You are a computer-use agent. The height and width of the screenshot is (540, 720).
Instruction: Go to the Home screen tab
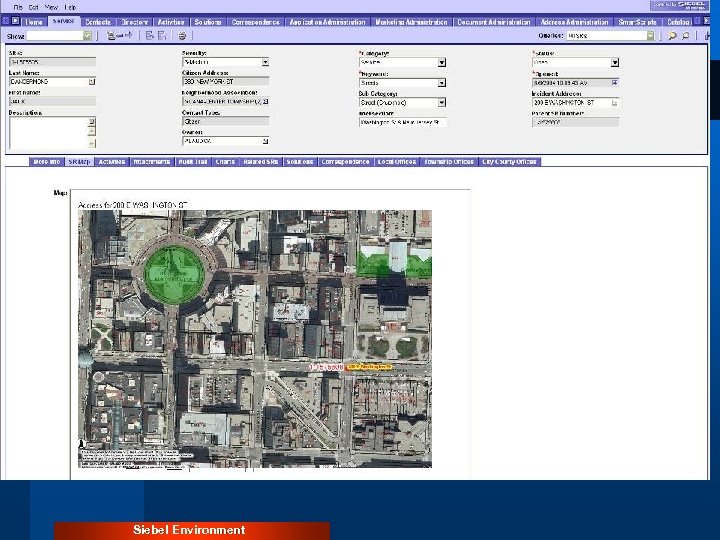click(34, 22)
